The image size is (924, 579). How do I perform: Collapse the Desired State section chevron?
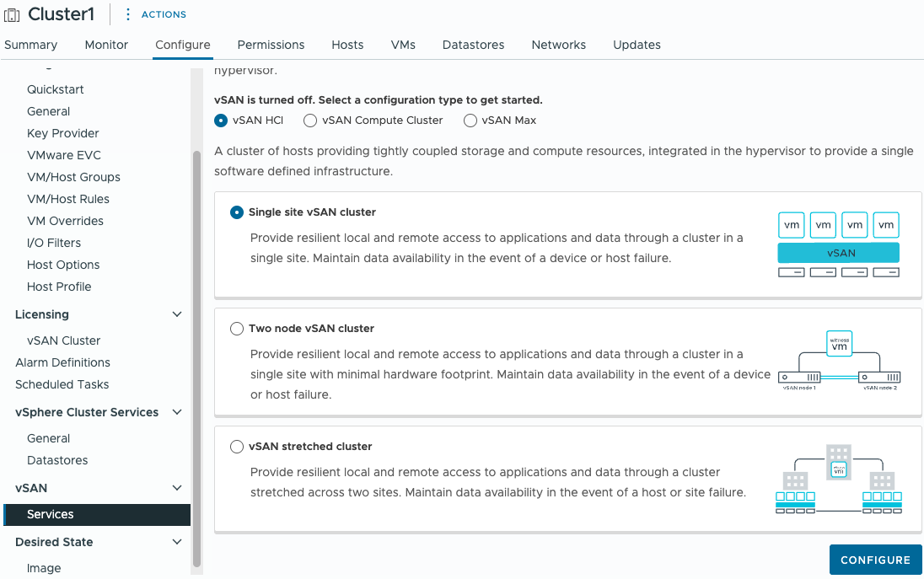click(x=177, y=542)
